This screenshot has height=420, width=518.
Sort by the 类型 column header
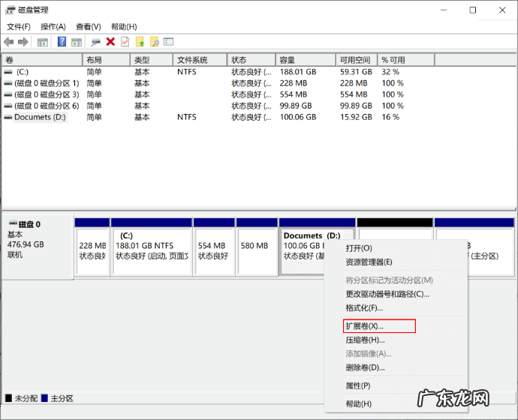point(152,60)
